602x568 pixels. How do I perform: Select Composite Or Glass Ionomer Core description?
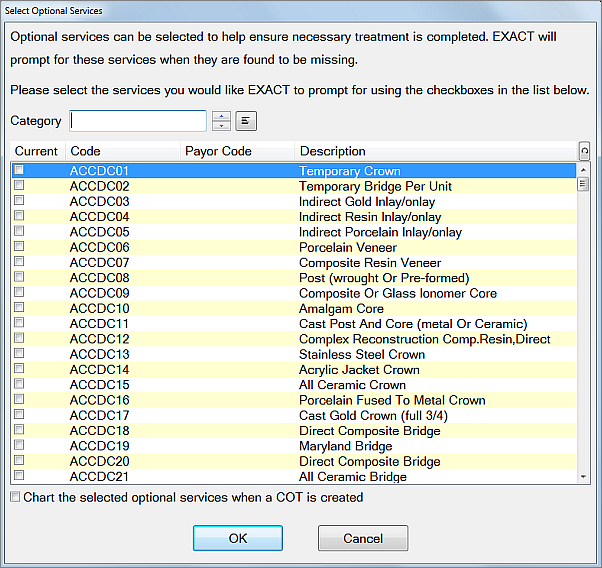[398, 293]
